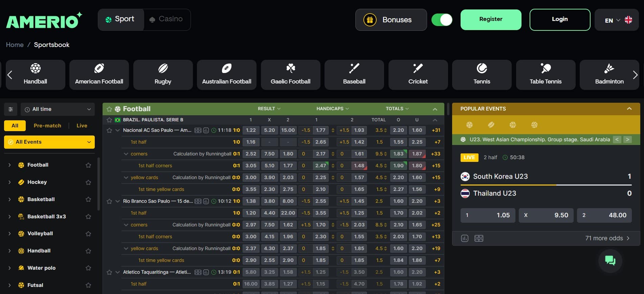
Task: Click the sidebar sports list scrollbar
Action: (98, 184)
